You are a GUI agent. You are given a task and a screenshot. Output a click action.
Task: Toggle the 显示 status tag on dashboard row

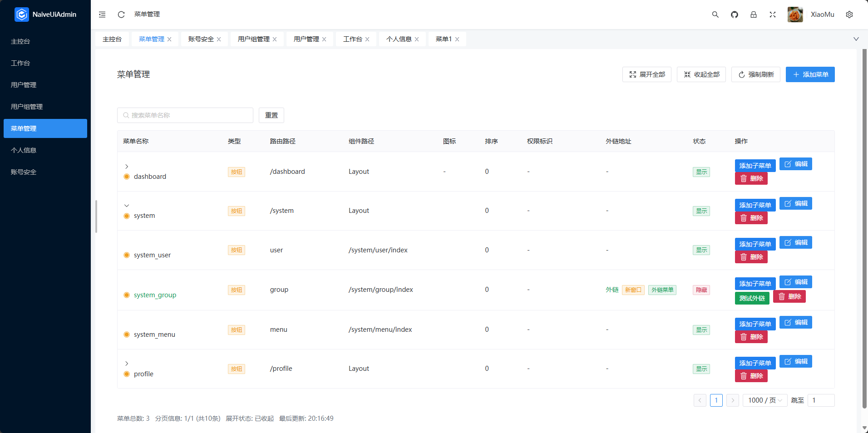701,172
